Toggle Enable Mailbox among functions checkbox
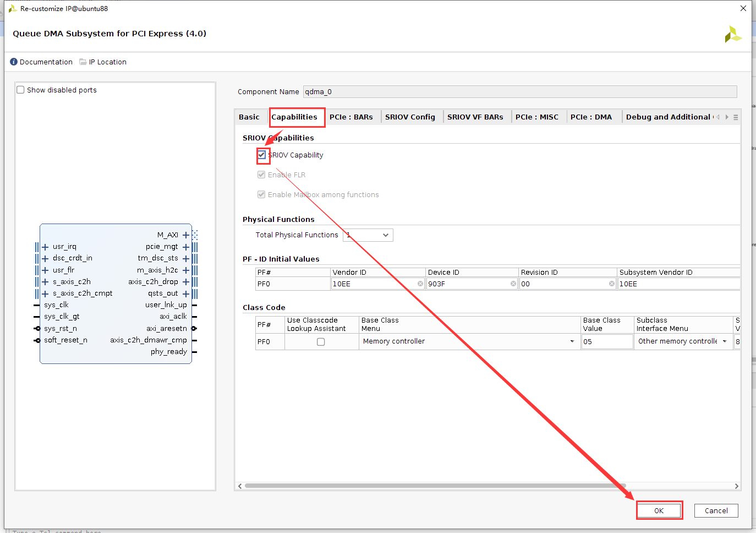 pyautogui.click(x=261, y=194)
